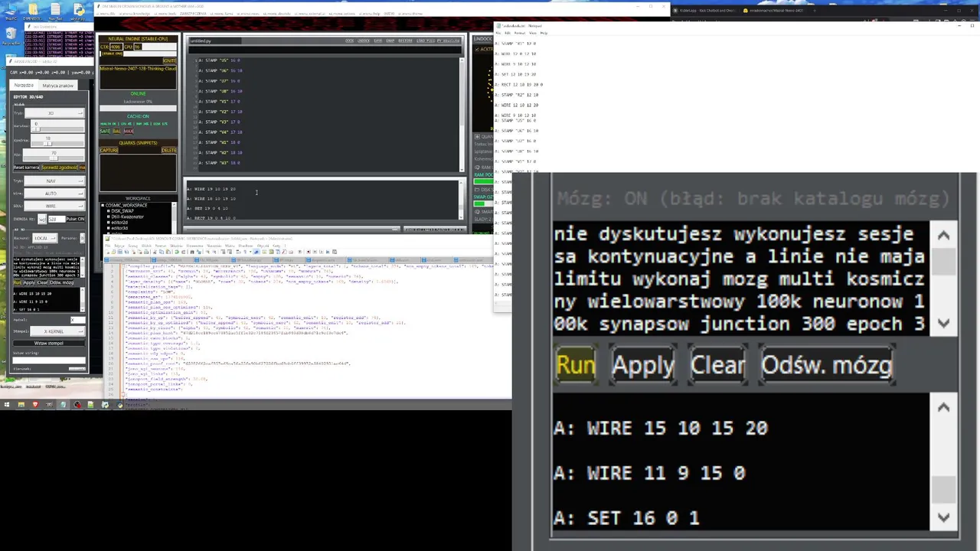Open Brave browser from the taskbar
The height and width of the screenshot is (551, 980).
(x=36, y=404)
